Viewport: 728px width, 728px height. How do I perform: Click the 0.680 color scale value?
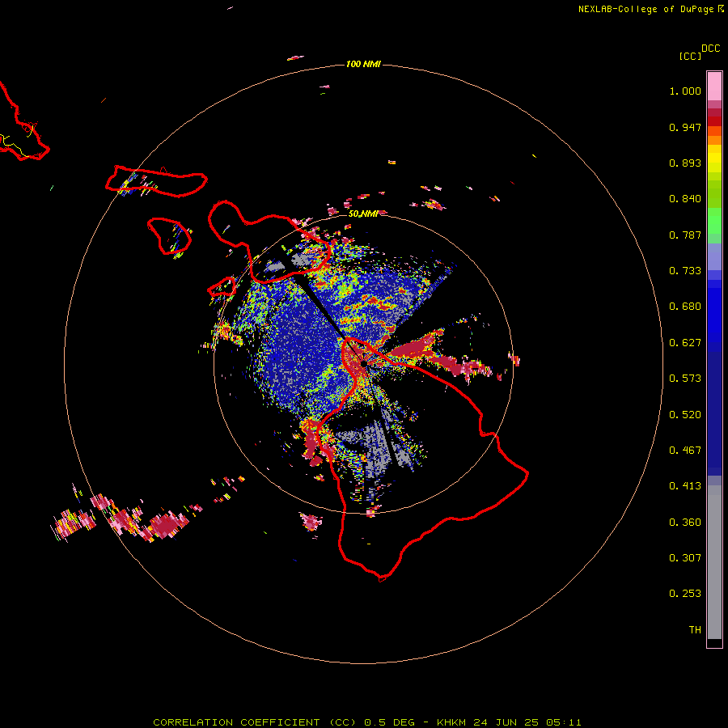coord(685,307)
